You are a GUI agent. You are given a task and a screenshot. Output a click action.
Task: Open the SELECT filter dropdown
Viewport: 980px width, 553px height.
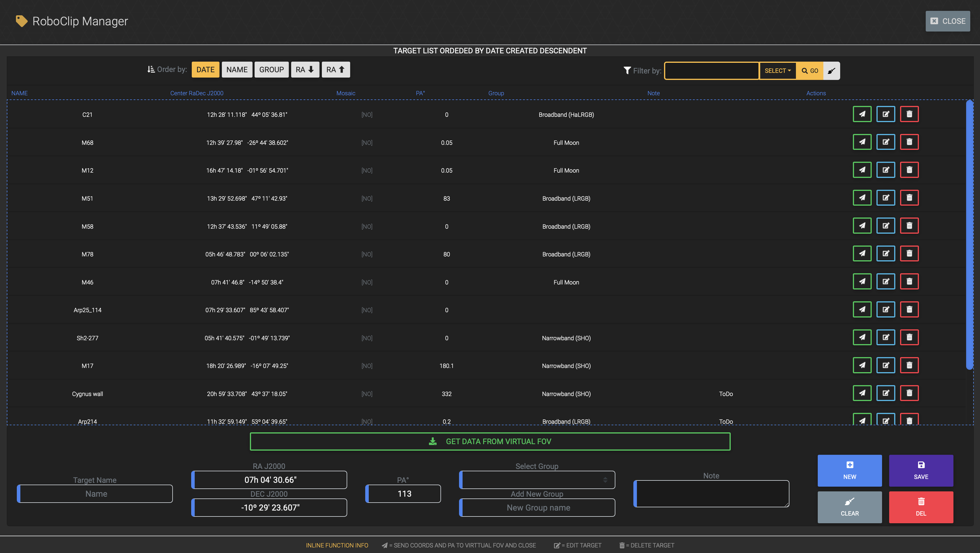click(x=777, y=71)
